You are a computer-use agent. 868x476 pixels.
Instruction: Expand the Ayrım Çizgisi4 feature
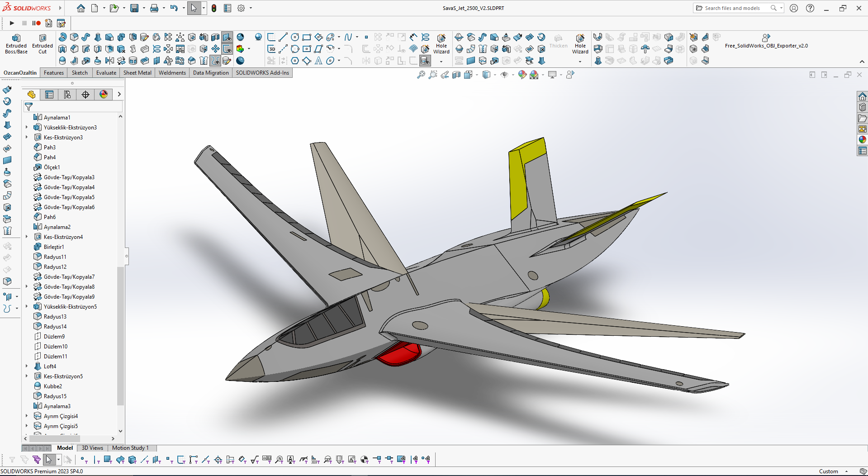27,416
